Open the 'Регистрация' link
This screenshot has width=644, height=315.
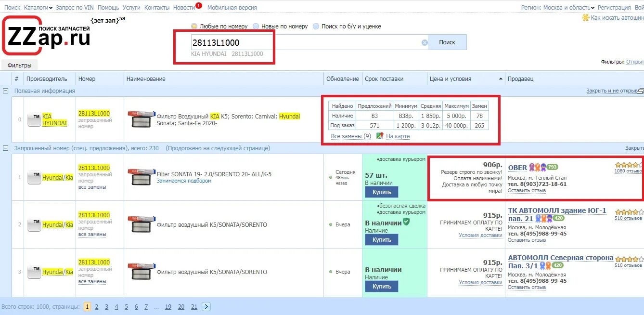(614, 8)
